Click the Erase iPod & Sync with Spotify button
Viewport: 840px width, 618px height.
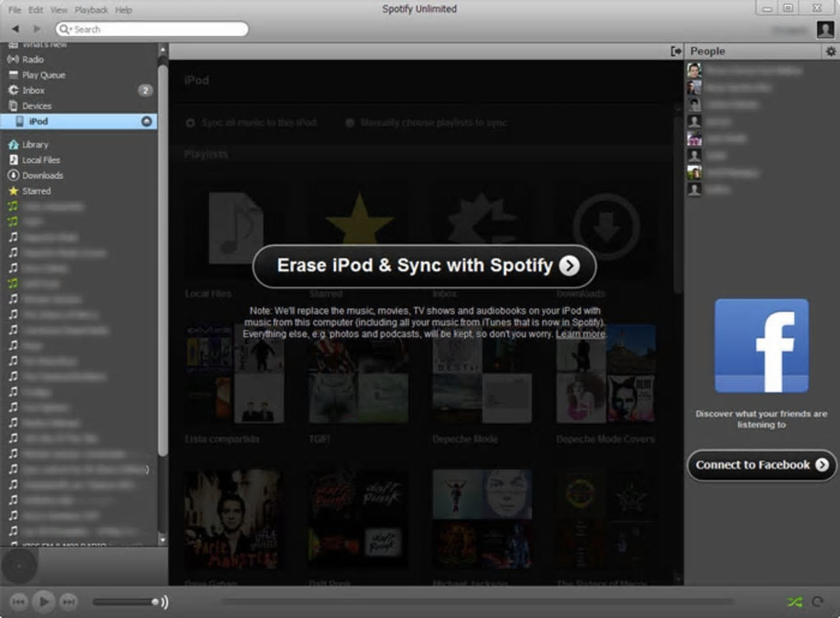(x=424, y=266)
